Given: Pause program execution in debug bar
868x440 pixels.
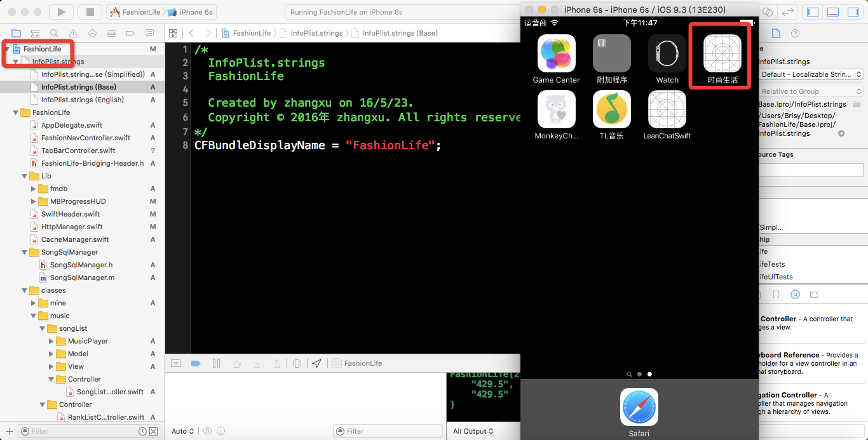Looking at the screenshot, I should coord(216,363).
